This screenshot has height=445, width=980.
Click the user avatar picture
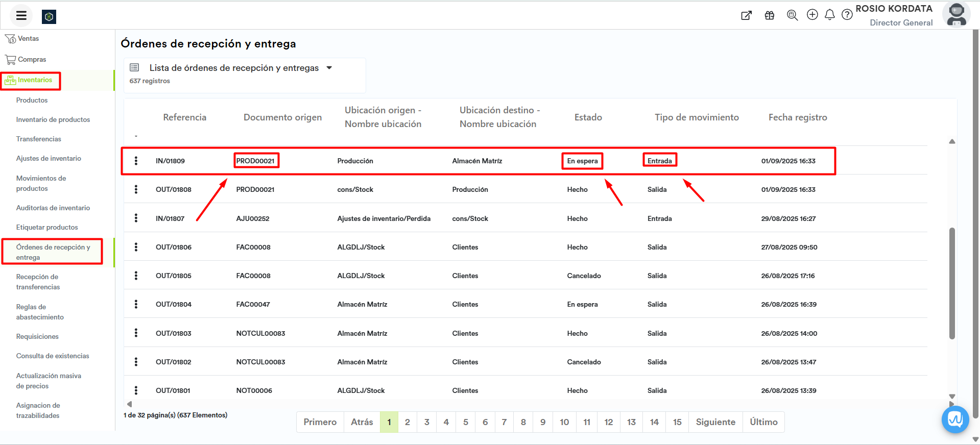(x=956, y=15)
